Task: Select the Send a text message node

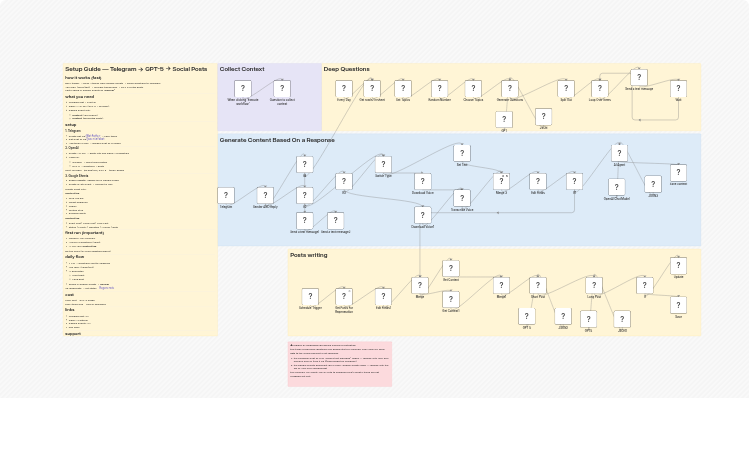Action: point(639,78)
